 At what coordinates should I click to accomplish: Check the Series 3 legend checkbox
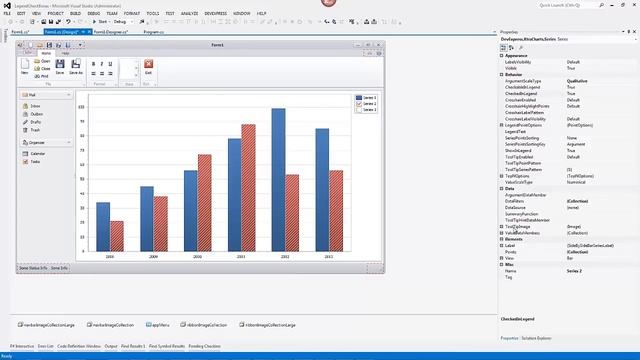(359, 109)
